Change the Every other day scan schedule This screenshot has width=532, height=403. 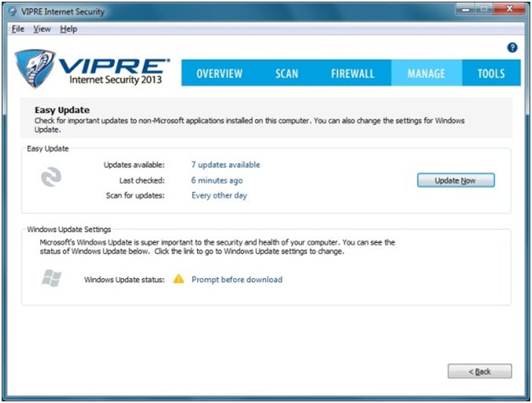click(x=219, y=195)
